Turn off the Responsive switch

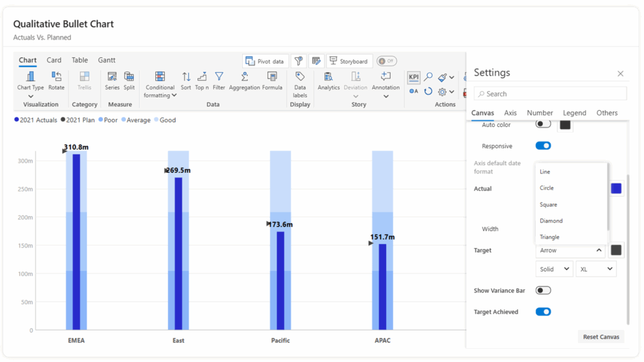click(543, 146)
